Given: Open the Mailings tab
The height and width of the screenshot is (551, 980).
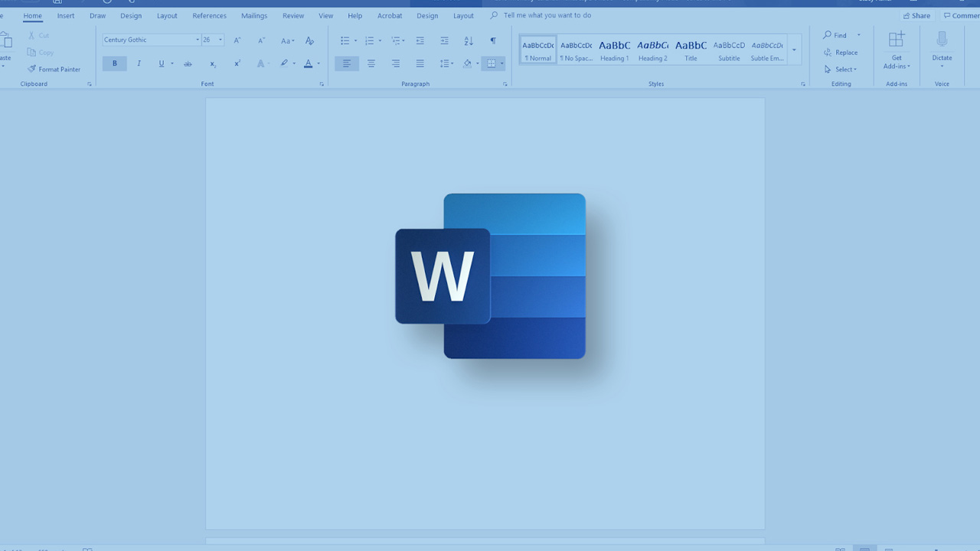Looking at the screenshot, I should [x=254, y=15].
